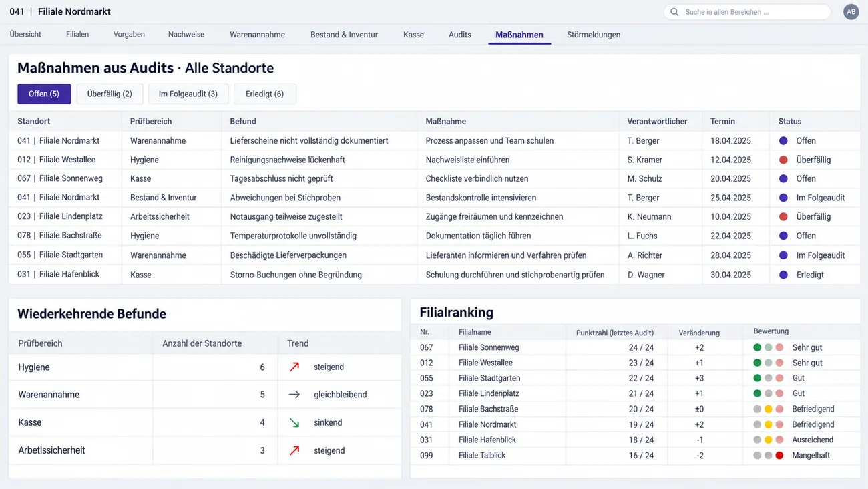Click status dot for Tagesabschluss row
The width and height of the screenshot is (868, 489).
[783, 178]
